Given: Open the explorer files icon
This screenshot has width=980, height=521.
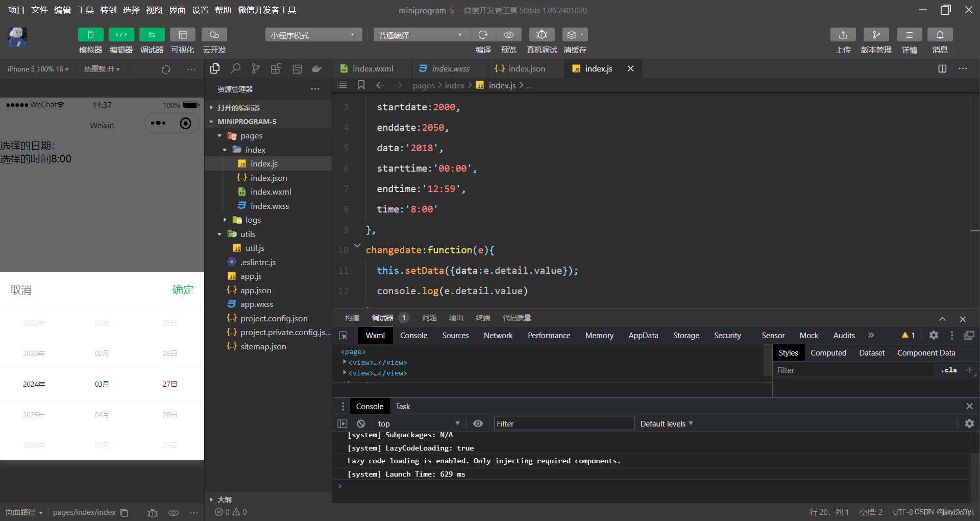Looking at the screenshot, I should click(x=215, y=68).
